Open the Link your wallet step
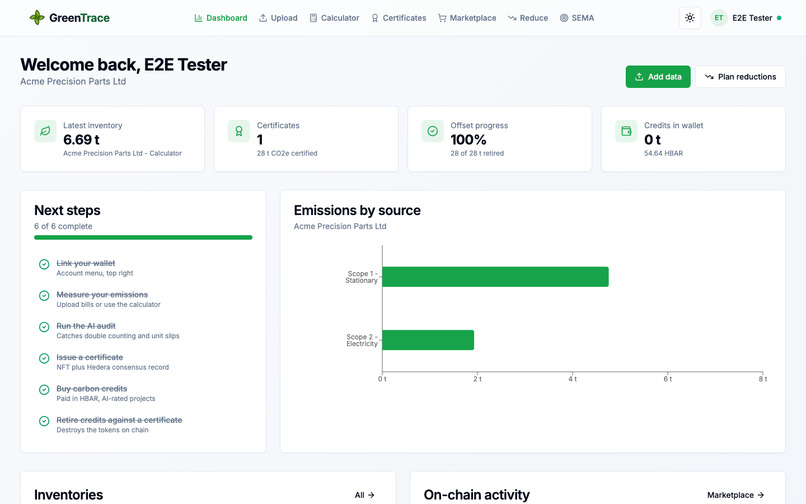Screen dimensions: 806x504 [x=143, y=268]
